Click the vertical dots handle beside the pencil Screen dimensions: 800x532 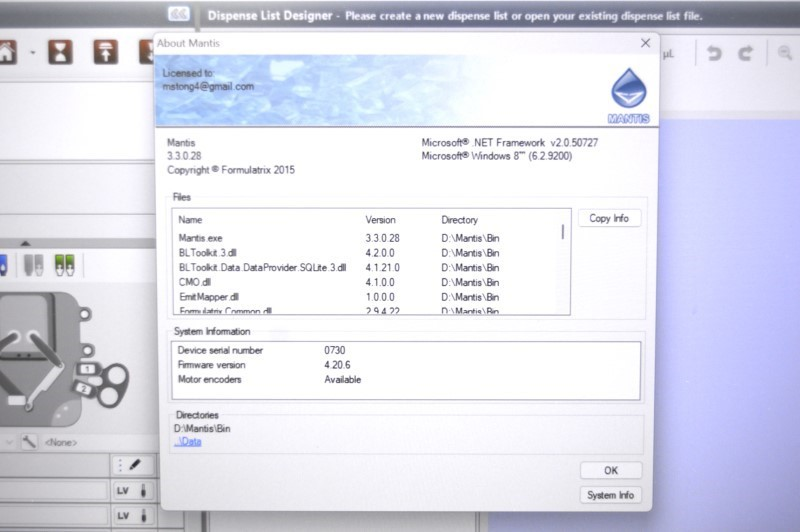click(x=120, y=465)
